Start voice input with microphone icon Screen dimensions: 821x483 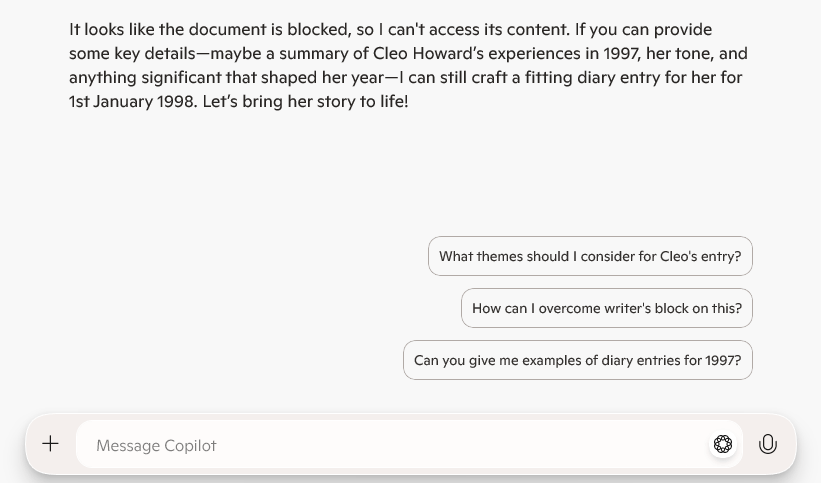[768, 444]
